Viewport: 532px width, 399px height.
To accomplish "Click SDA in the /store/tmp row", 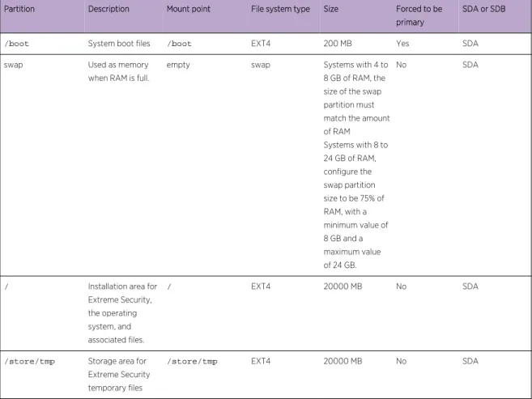I will (470, 362).
